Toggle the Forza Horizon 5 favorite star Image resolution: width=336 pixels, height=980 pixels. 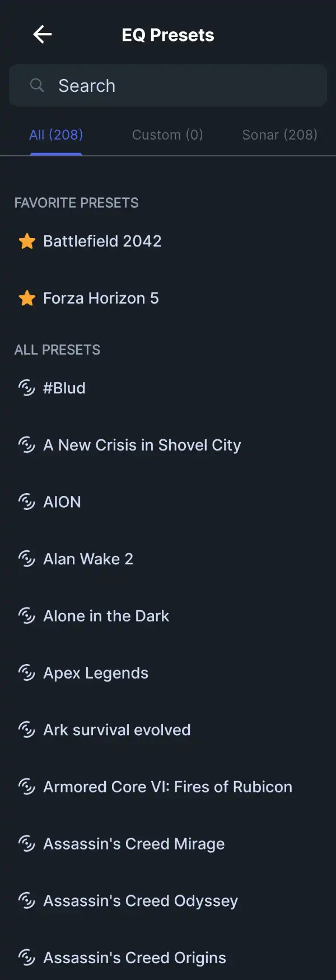tap(27, 298)
